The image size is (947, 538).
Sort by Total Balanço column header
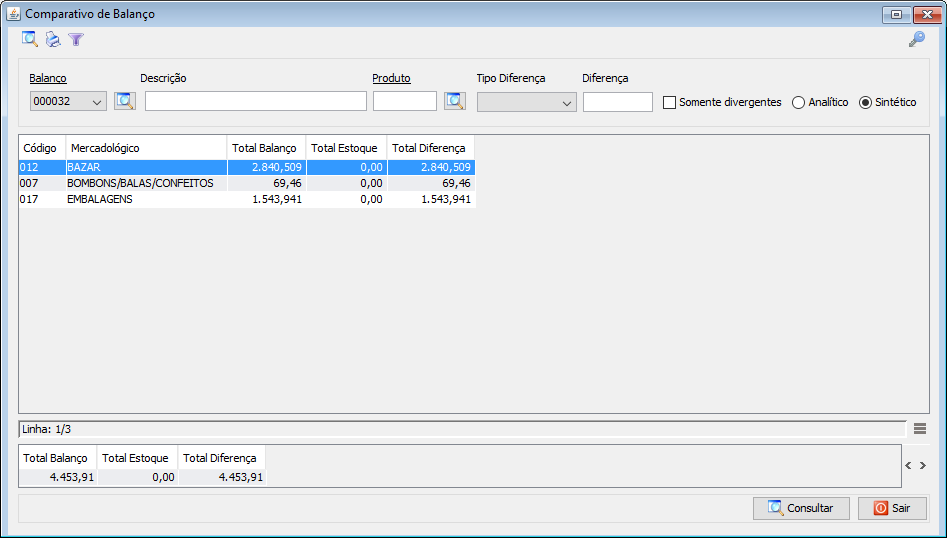(265, 148)
